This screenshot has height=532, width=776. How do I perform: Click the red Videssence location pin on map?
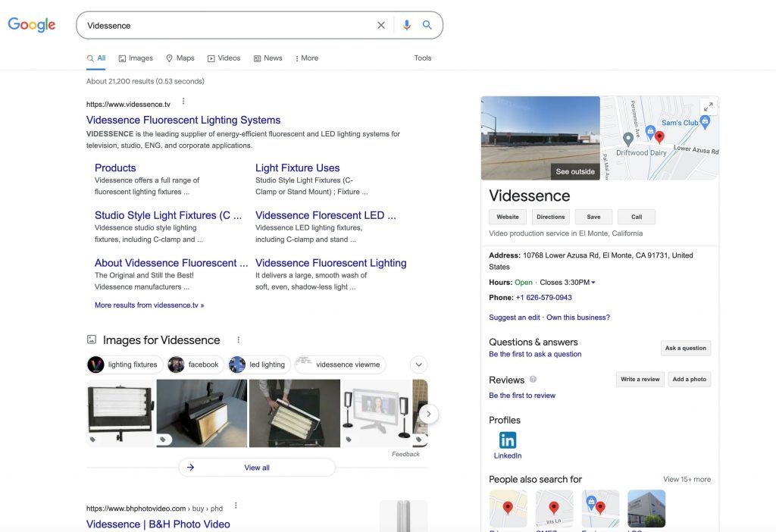(659, 136)
